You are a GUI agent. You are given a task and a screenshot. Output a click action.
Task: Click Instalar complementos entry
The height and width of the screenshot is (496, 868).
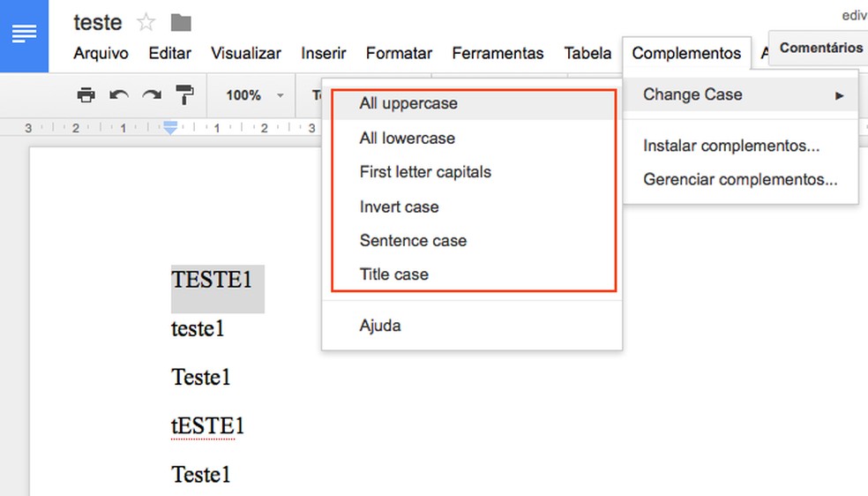(731, 146)
